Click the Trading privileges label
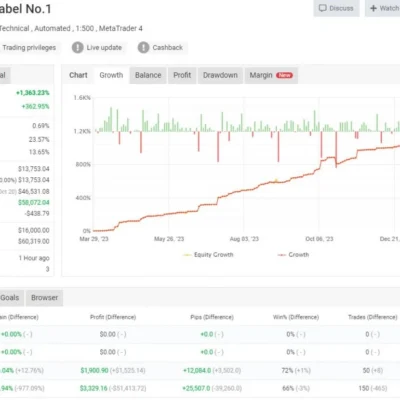 click(29, 48)
